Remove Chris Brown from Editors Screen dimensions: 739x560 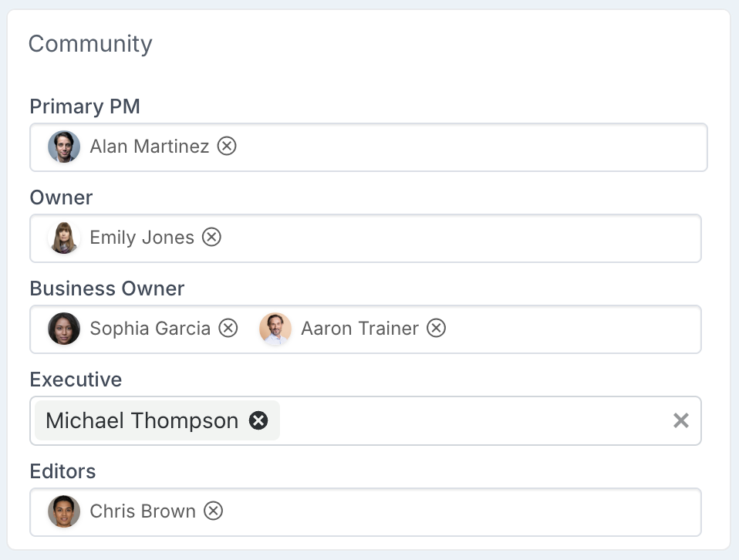coord(213,511)
